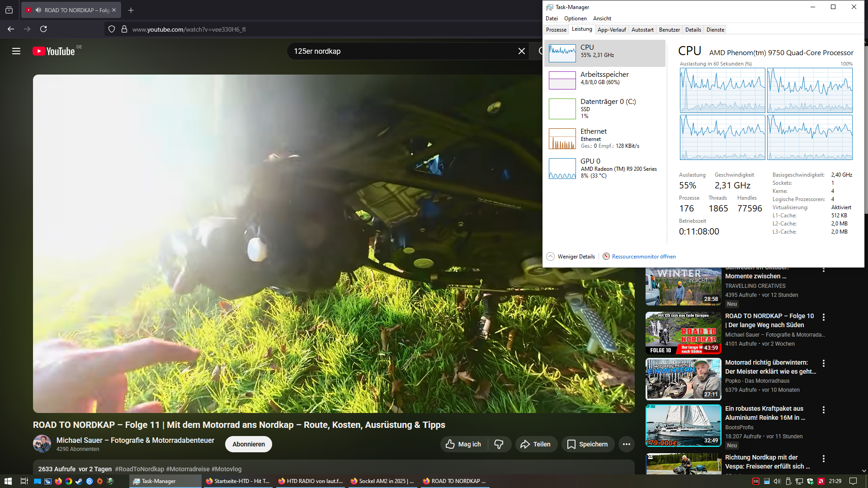868x488 pixels.
Task: Open the YouTube hamburger guide menu
Action: pos(16,51)
